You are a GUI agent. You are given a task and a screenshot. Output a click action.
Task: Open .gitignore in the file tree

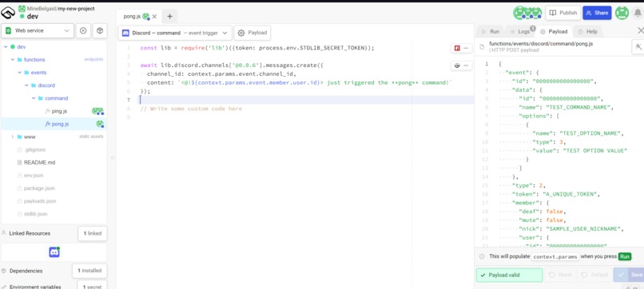pyautogui.click(x=35, y=150)
